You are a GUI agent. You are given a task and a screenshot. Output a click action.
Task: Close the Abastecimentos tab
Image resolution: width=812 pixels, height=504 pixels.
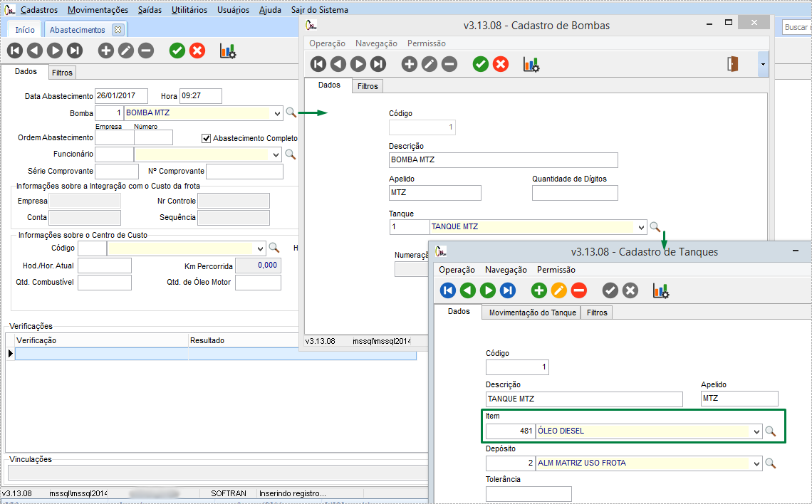(118, 29)
